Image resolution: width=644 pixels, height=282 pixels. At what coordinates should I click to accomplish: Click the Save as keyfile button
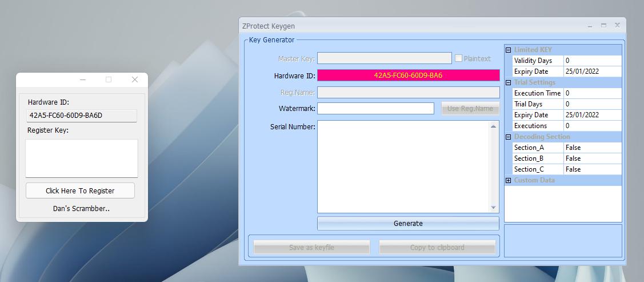pos(311,248)
